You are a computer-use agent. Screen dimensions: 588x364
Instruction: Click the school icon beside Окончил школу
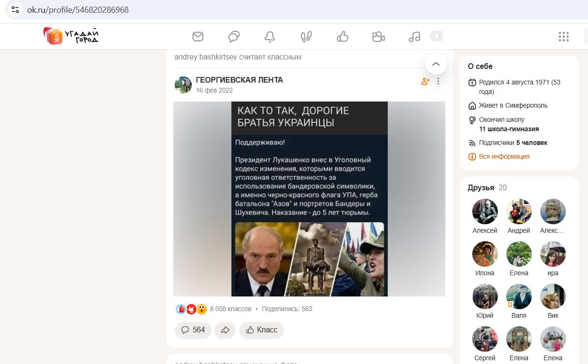(472, 120)
